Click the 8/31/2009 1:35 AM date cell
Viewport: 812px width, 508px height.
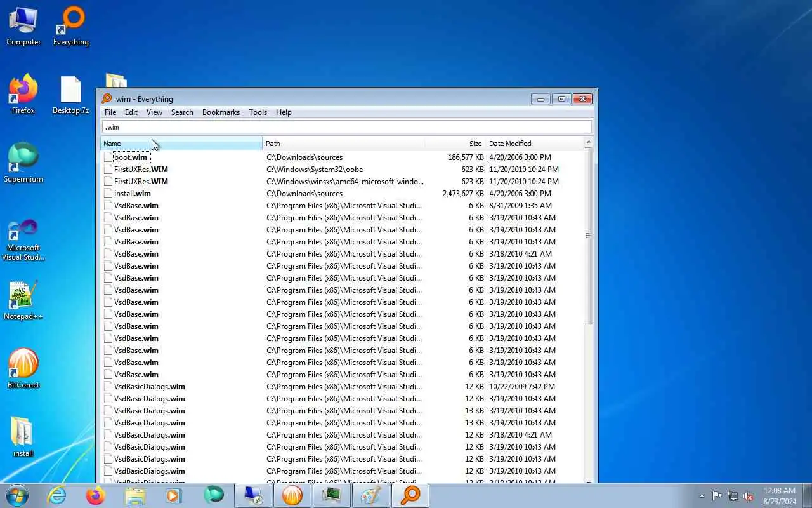click(x=520, y=206)
